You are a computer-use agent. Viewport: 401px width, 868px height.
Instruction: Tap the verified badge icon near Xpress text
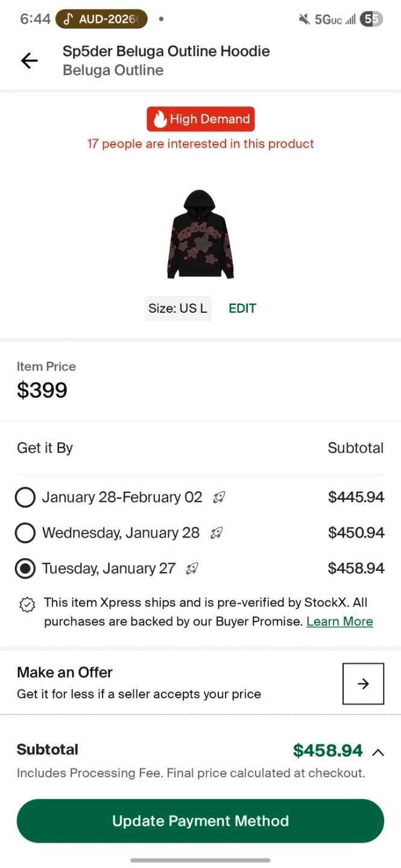click(x=27, y=605)
